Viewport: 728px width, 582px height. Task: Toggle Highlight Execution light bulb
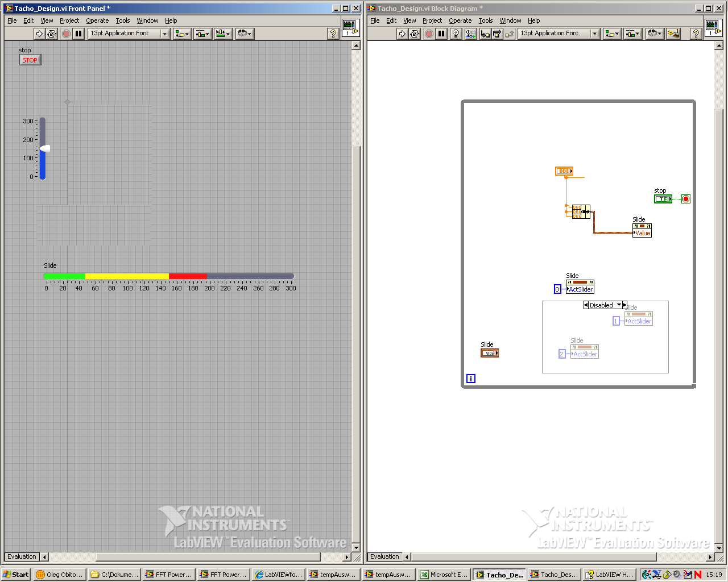click(x=456, y=34)
